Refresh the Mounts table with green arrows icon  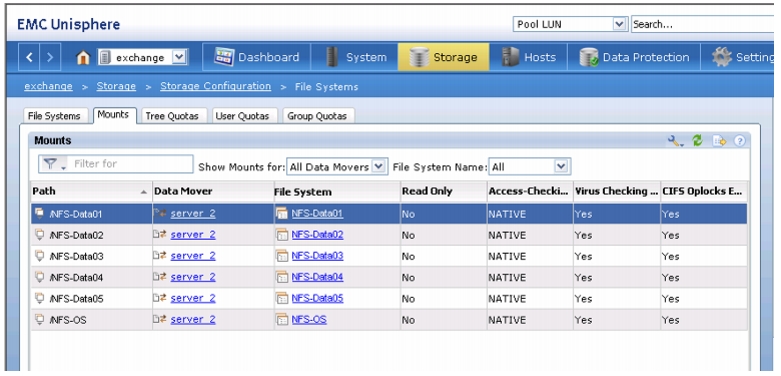tap(697, 141)
